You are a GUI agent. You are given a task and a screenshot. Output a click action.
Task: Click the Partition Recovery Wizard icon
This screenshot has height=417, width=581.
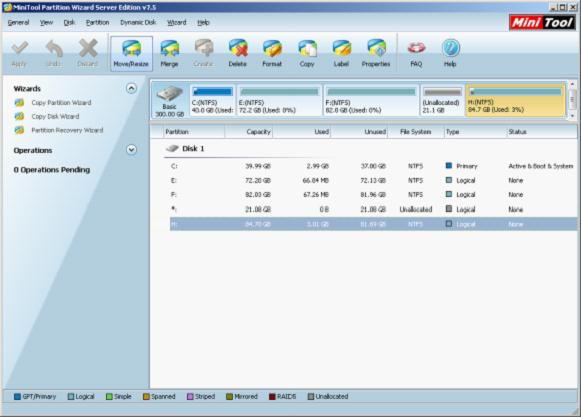pyautogui.click(x=19, y=130)
